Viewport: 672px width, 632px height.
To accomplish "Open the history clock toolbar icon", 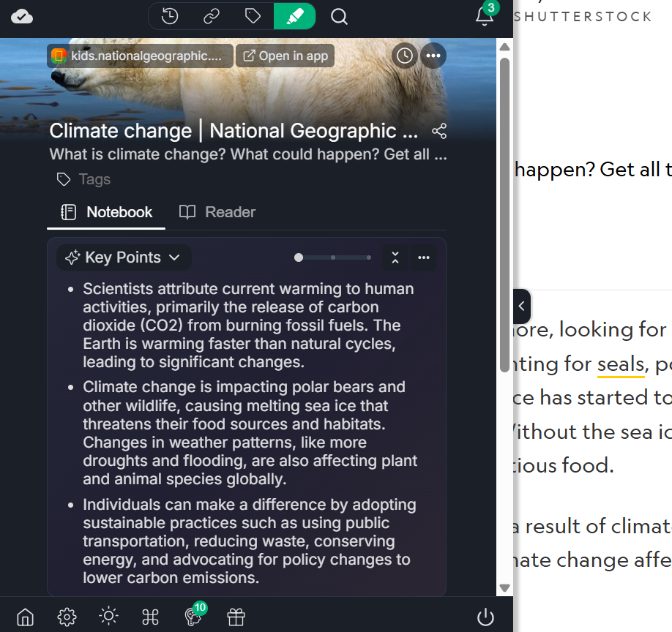I will point(170,16).
